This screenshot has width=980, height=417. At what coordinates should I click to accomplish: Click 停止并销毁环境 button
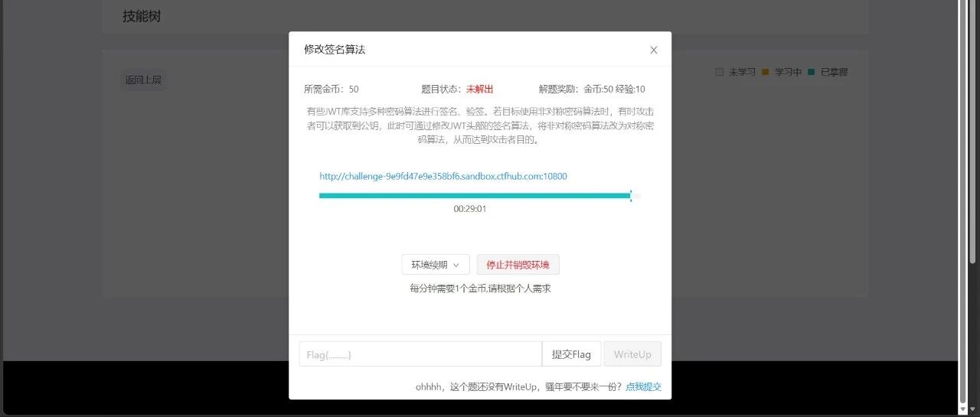tap(518, 265)
